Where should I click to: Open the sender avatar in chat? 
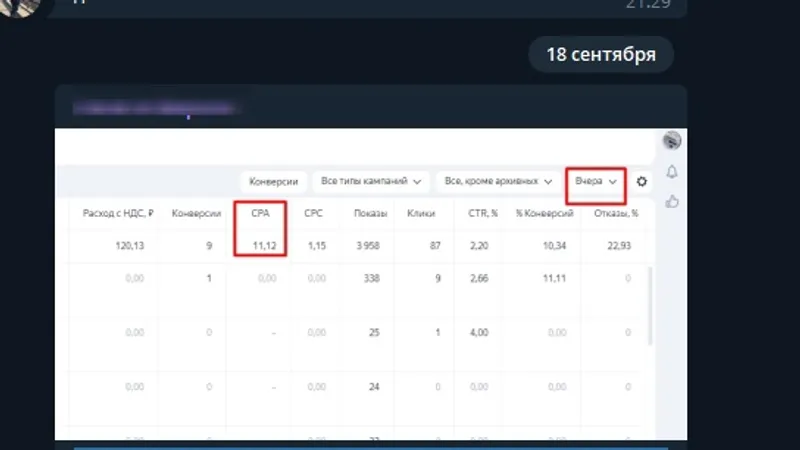[20, 7]
